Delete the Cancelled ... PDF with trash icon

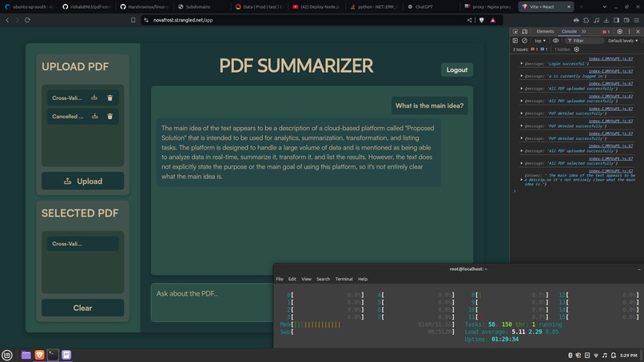[x=110, y=117]
